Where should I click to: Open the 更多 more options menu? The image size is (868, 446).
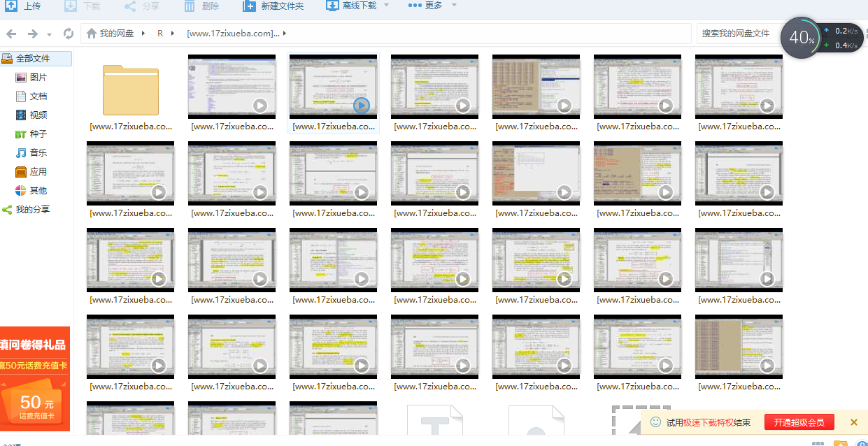point(425,6)
